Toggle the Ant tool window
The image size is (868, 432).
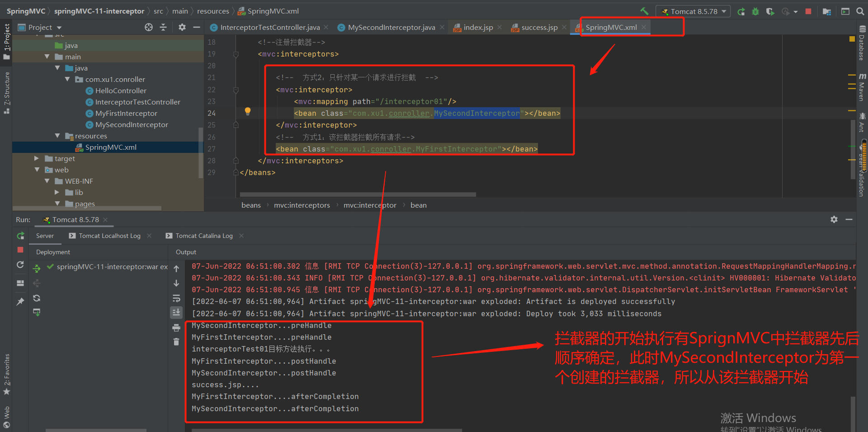(x=862, y=122)
